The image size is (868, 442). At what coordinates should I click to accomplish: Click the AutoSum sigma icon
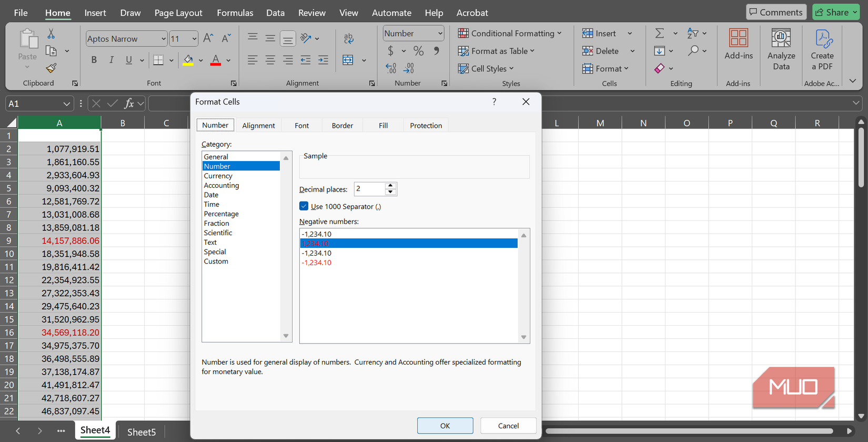click(659, 34)
